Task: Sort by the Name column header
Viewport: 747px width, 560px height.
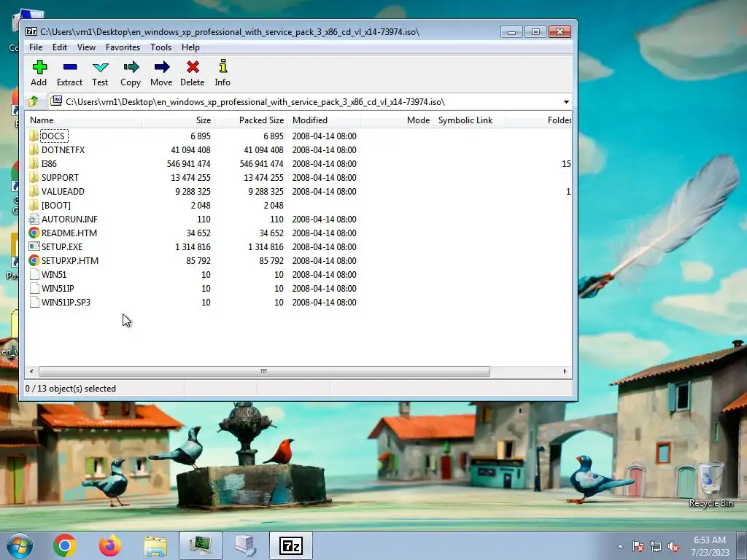Action: [83, 120]
